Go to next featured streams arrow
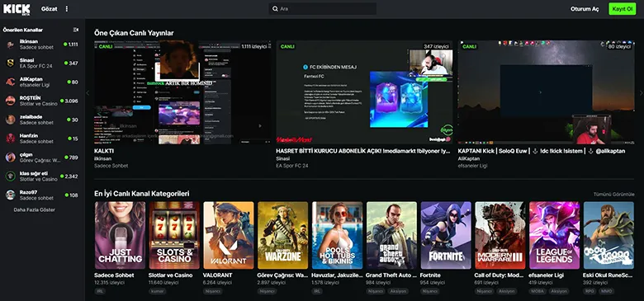Image resolution: width=644 pixels, height=301 pixels. [641, 93]
